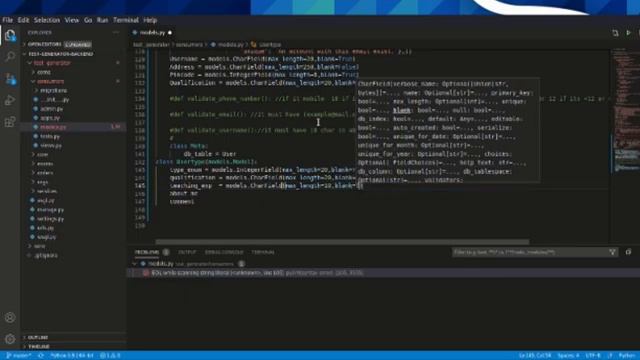Open wsgi.py in the explorer

point(47,237)
